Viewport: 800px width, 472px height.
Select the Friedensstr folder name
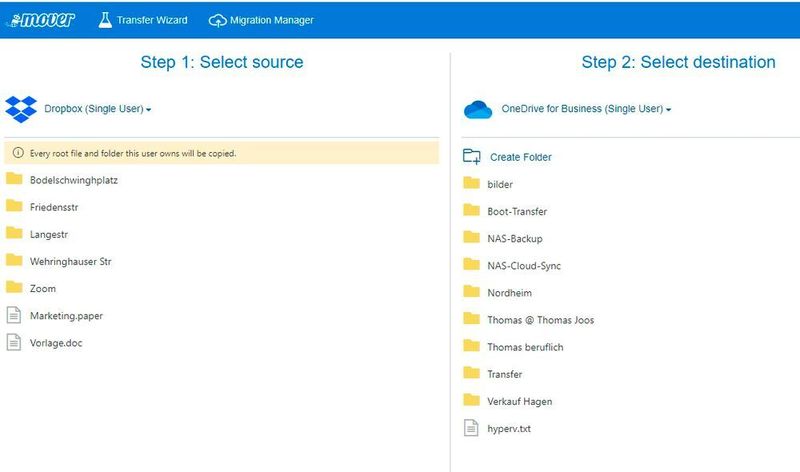(x=54, y=207)
